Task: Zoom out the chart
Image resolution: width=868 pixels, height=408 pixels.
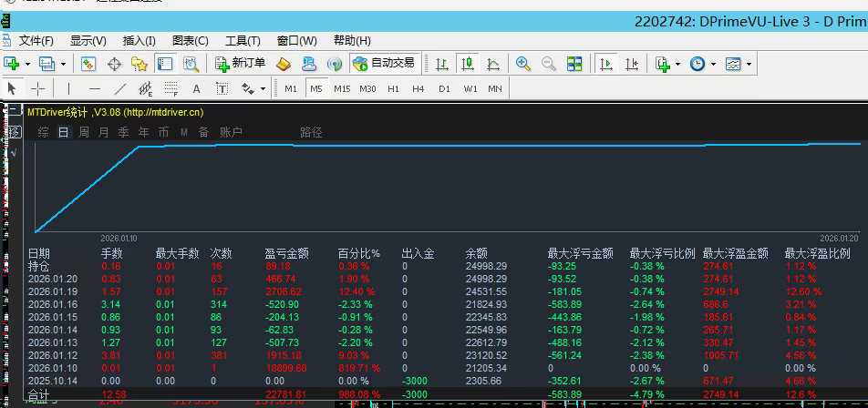Action: (x=549, y=64)
